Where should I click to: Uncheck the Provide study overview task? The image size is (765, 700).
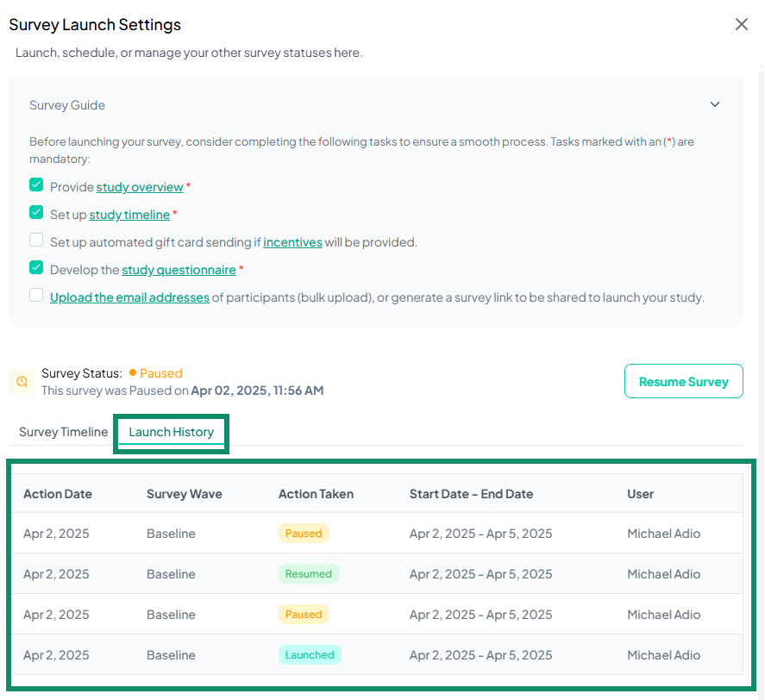[36, 184]
